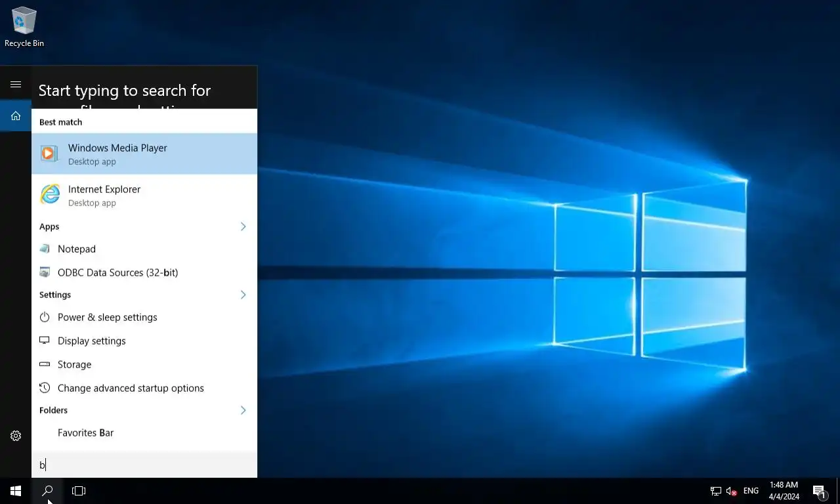Open the Storage settings result

click(x=144, y=364)
